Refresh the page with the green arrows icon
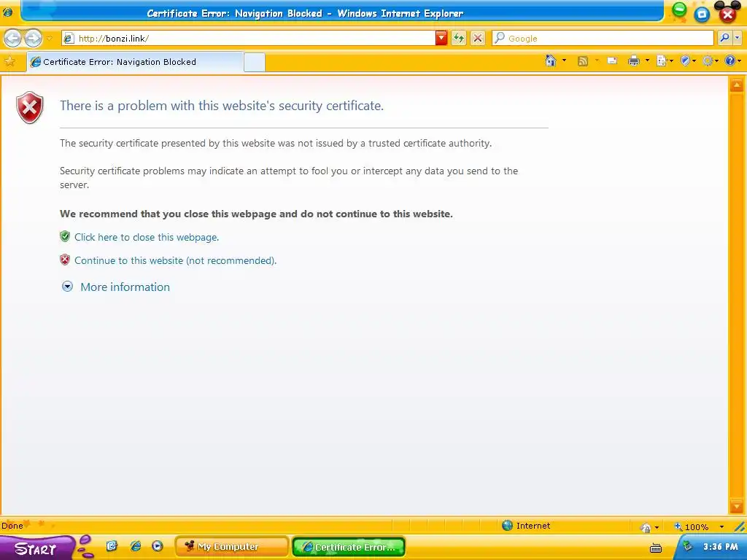The height and width of the screenshot is (560, 747). tap(459, 38)
